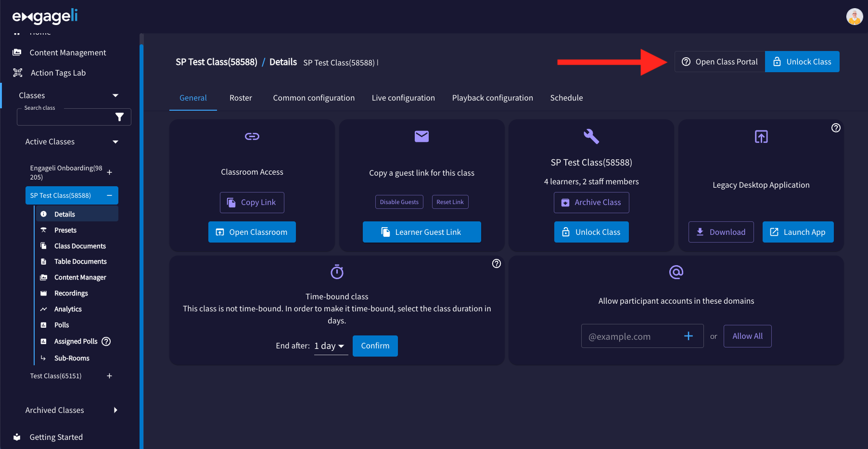Click the Open Classroom button
Viewport: 868px width, 449px height.
[x=252, y=232]
